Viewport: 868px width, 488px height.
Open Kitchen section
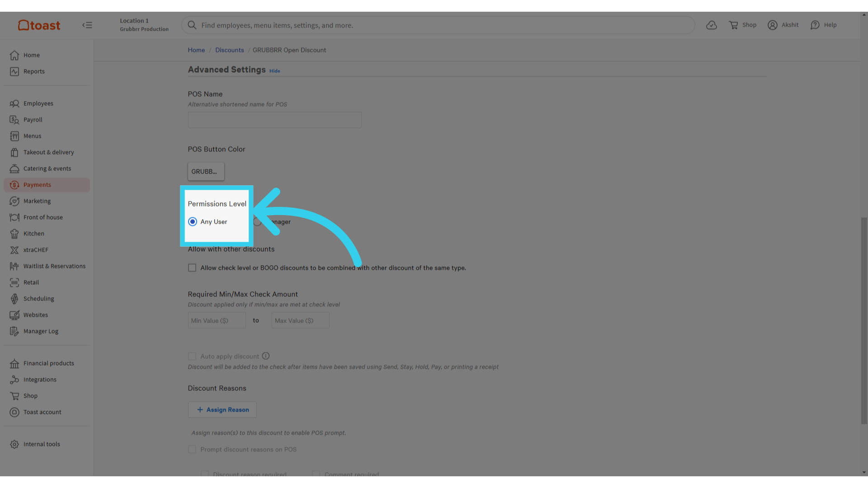pos(47,234)
